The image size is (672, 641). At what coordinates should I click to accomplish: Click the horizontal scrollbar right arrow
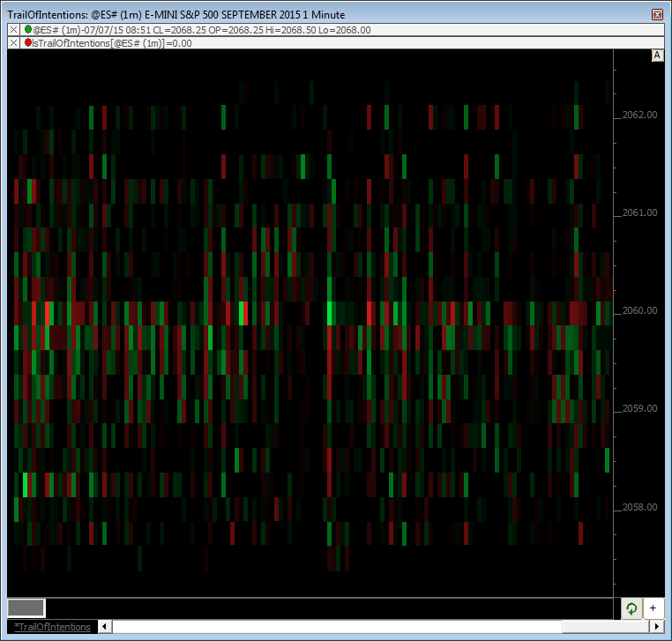pyautogui.click(x=655, y=627)
